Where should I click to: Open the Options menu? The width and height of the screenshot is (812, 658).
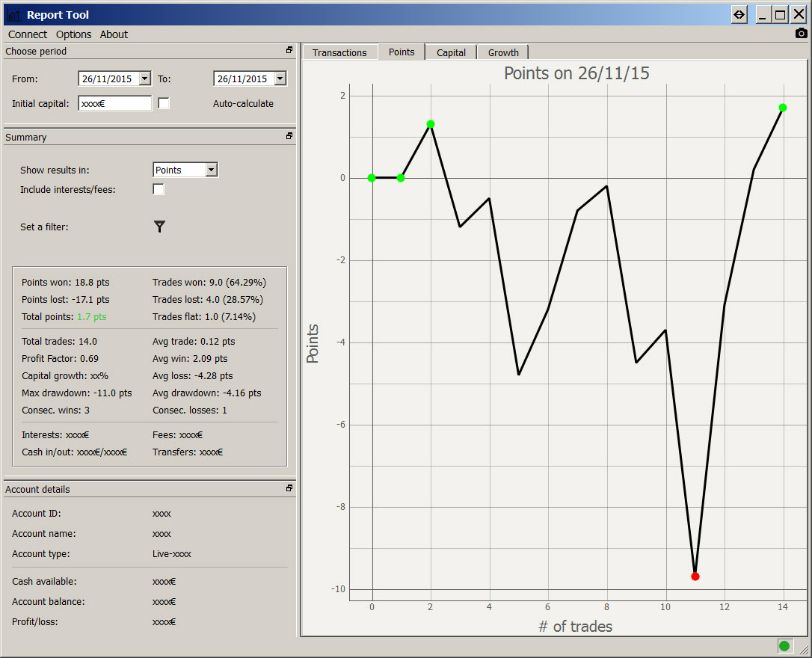pyautogui.click(x=73, y=34)
